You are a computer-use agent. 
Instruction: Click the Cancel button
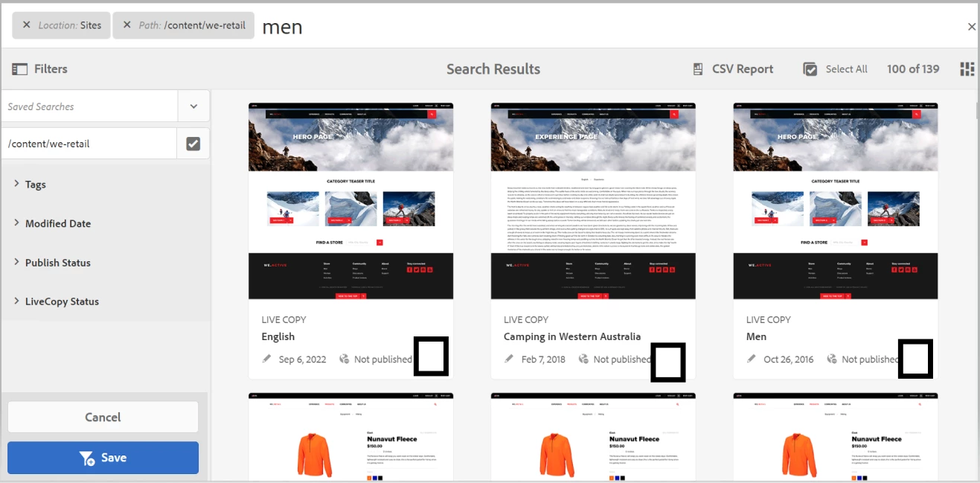point(103,418)
